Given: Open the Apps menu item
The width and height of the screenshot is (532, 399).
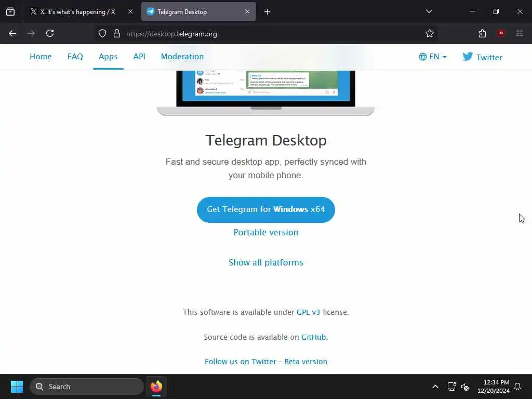Looking at the screenshot, I should click(108, 56).
